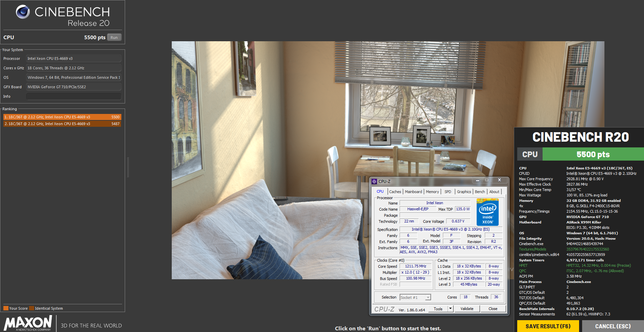Click the orange Your Score legend square

tap(6, 308)
